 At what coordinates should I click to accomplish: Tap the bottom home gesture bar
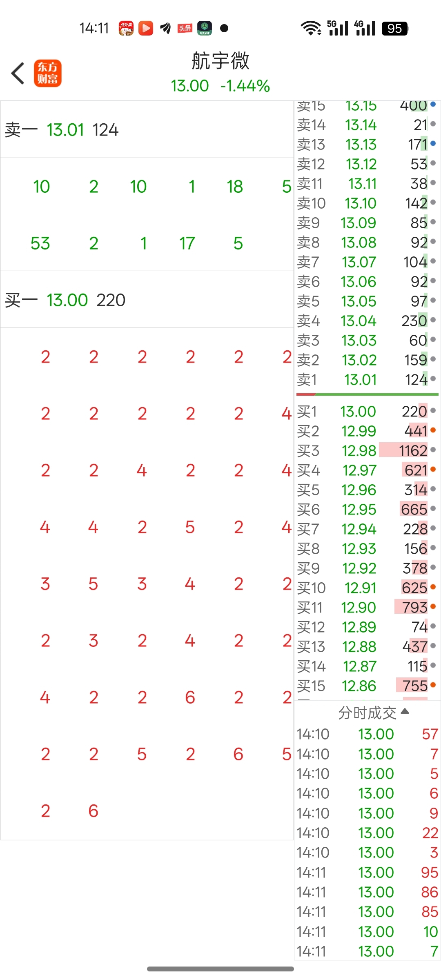coord(220,969)
